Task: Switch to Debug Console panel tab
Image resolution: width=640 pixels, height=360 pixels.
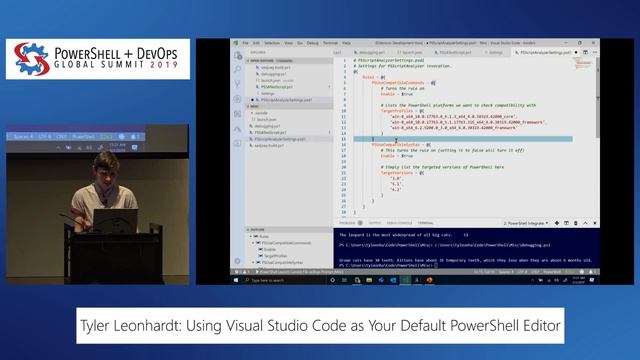Action: pos(399,223)
